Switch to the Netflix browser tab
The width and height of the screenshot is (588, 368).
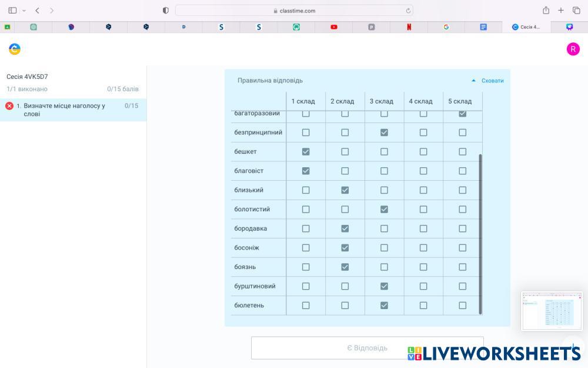click(x=409, y=27)
